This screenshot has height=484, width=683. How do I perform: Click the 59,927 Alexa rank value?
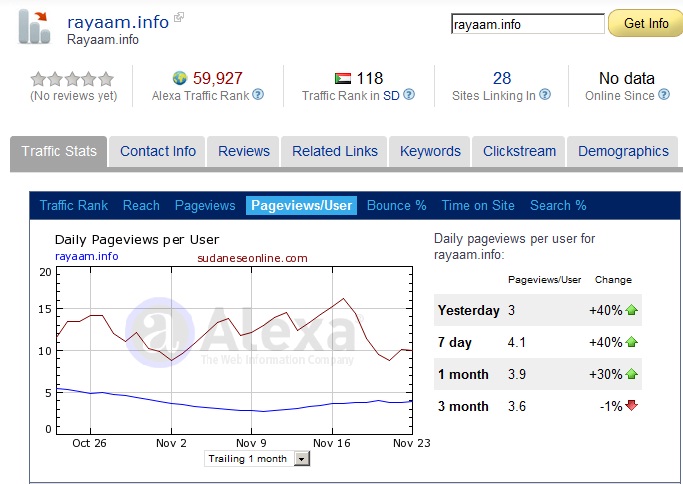217,78
